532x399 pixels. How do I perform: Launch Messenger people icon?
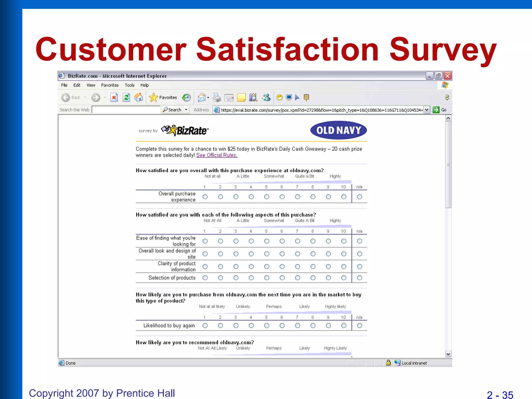point(266,97)
